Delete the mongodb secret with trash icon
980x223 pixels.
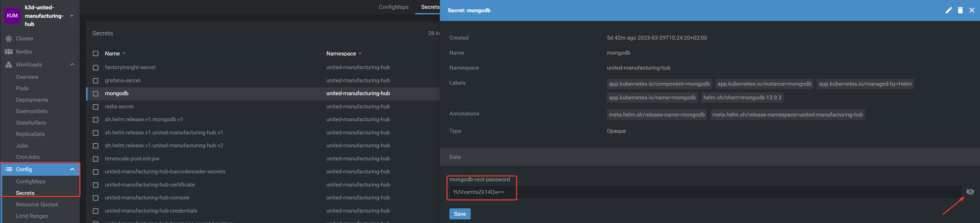[960, 10]
